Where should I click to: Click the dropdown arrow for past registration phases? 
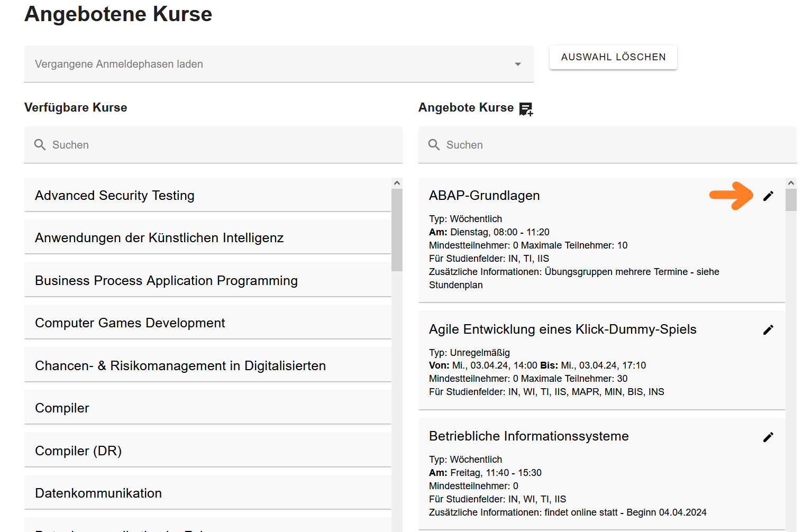[x=518, y=63]
